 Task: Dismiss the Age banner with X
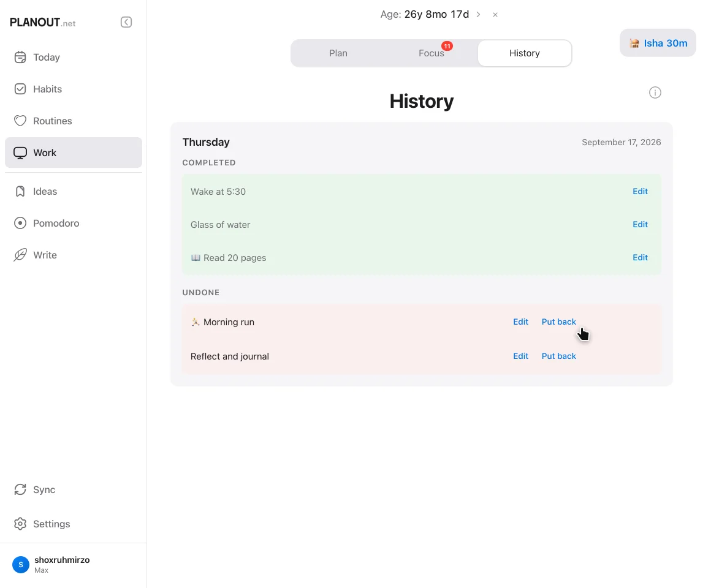tap(495, 15)
